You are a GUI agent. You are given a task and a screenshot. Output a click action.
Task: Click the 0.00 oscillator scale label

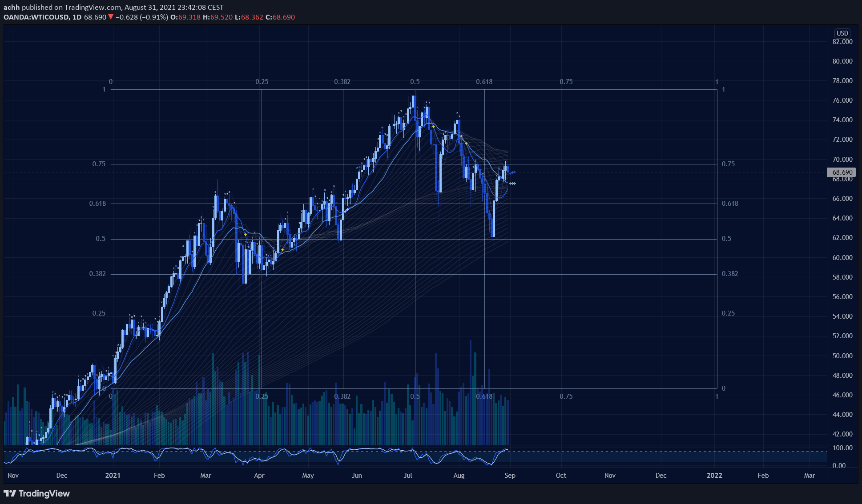(x=839, y=465)
